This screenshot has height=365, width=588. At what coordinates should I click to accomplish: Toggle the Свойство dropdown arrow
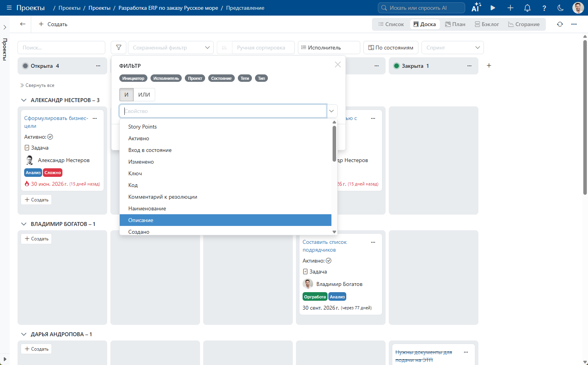pos(331,111)
